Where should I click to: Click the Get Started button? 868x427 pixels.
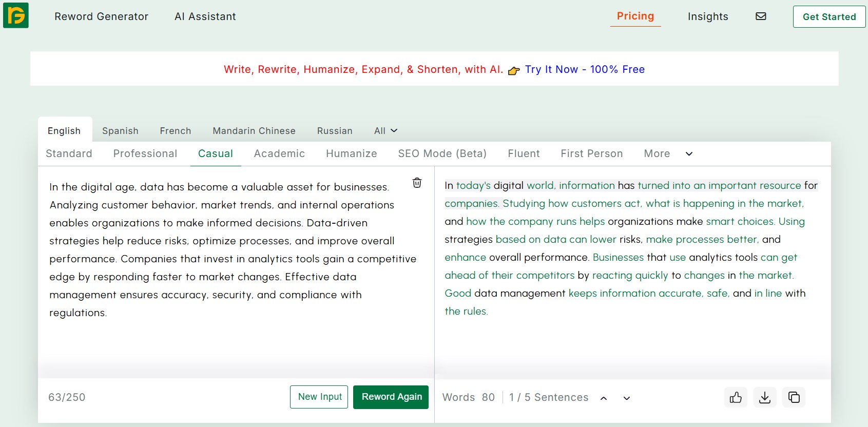[829, 16]
